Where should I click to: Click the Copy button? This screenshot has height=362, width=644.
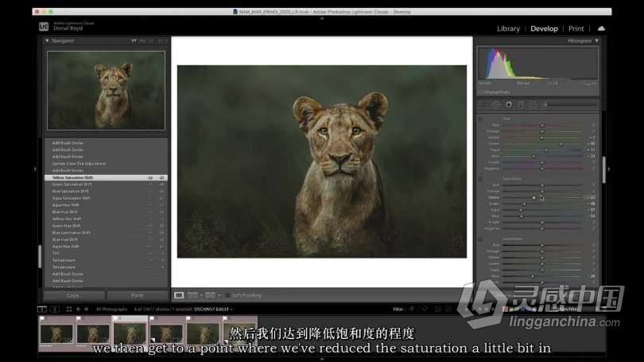coord(73,295)
